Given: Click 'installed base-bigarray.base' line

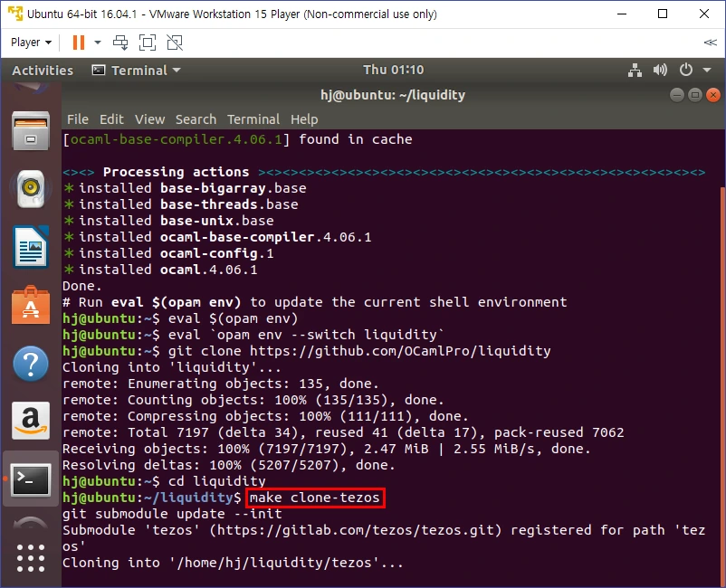Looking at the screenshot, I should click(x=185, y=188).
